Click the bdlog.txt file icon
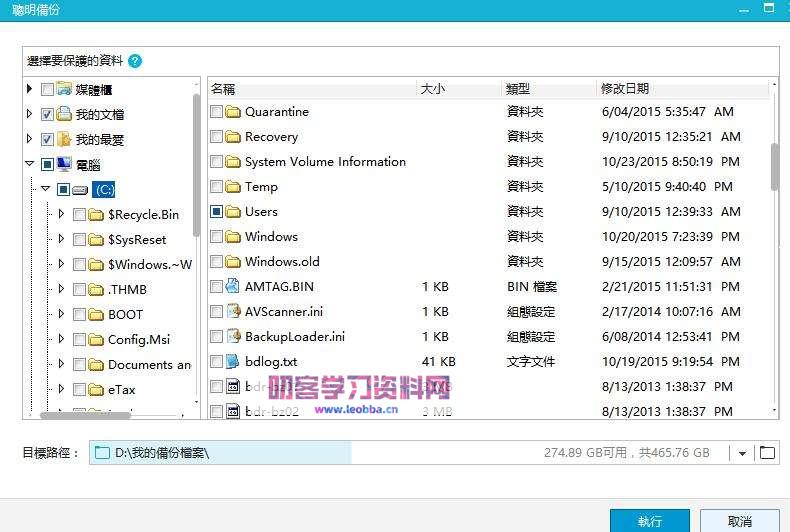Screen dimensions: 790x532 coord(232,361)
